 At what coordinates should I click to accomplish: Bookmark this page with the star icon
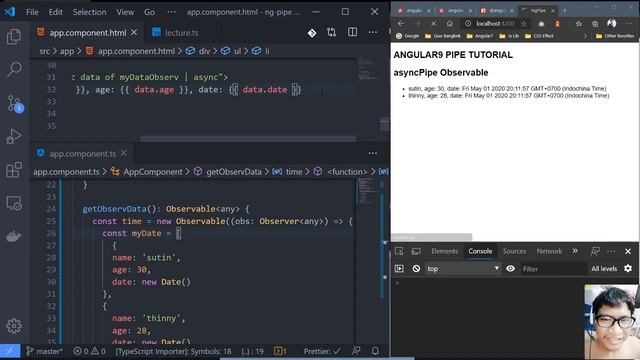tap(524, 24)
